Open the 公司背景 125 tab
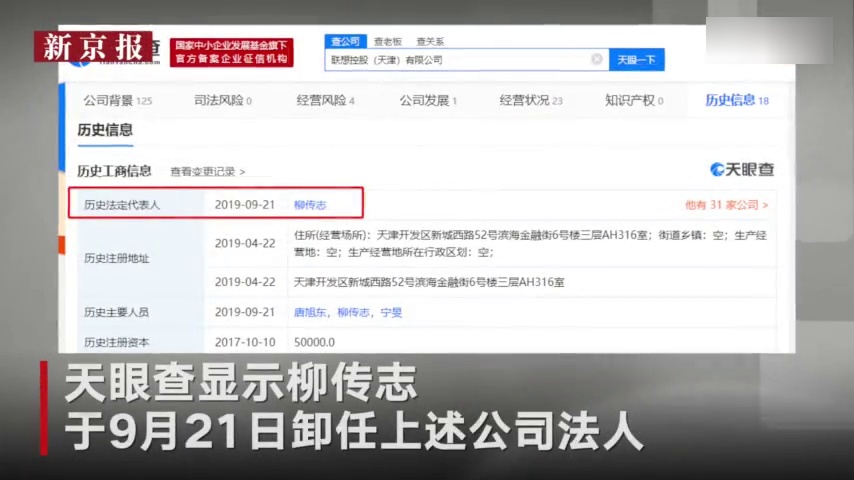 pyautogui.click(x=117, y=100)
